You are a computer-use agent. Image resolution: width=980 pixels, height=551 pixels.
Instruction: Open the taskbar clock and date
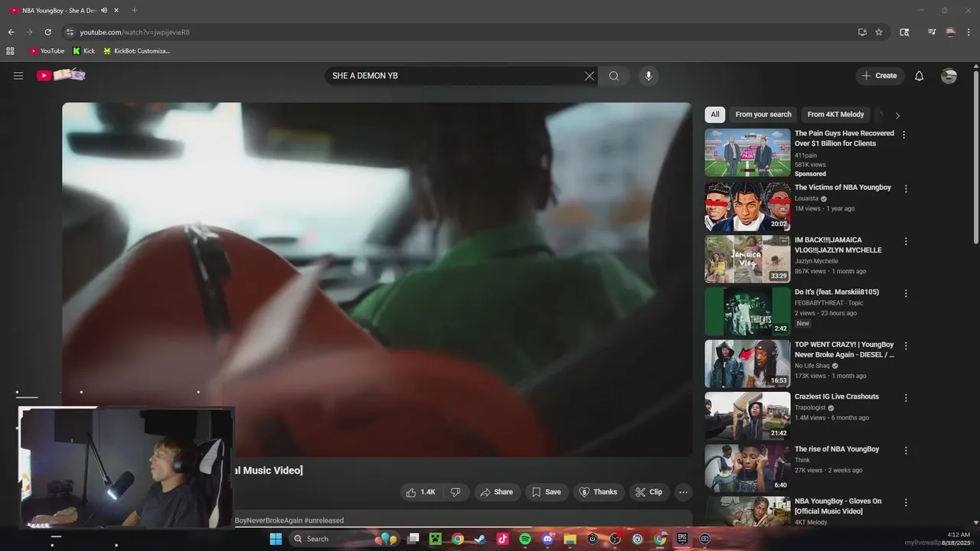point(957,539)
